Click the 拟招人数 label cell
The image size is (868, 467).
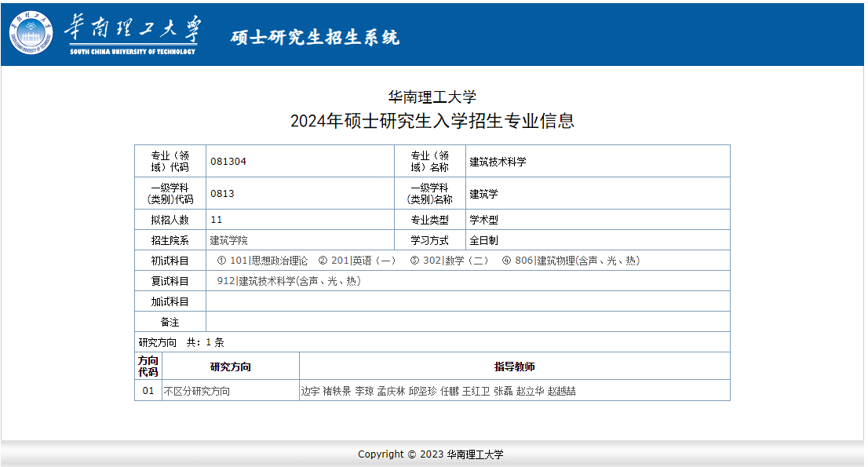(170, 220)
